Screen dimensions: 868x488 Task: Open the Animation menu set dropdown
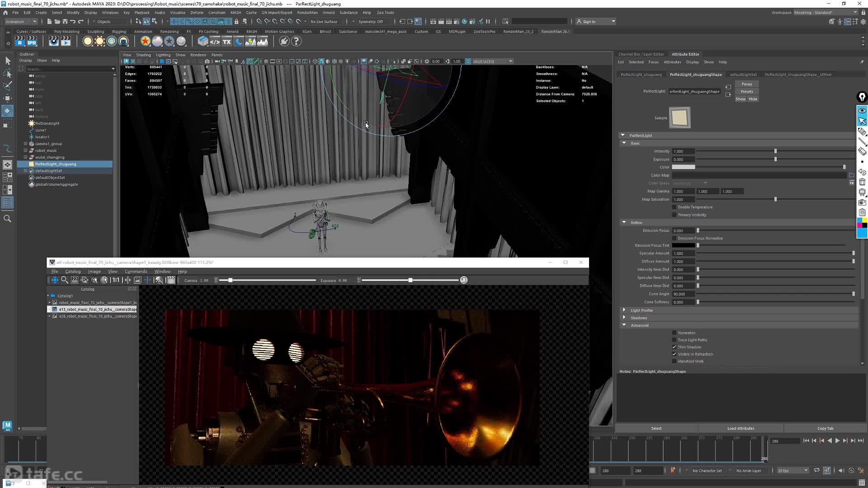point(21,22)
